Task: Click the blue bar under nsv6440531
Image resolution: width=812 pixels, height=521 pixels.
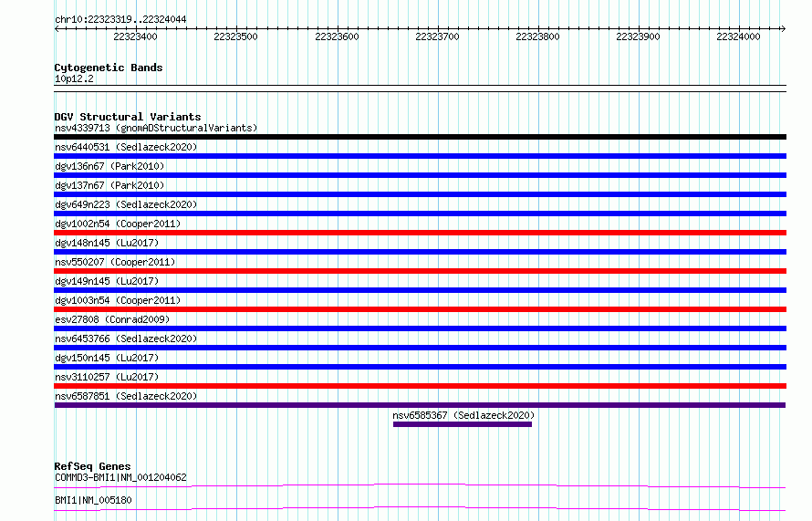Action: (420, 156)
